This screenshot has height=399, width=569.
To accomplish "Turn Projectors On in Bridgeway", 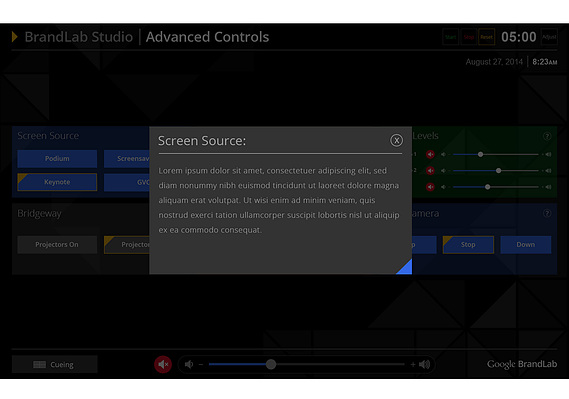I will click(57, 244).
